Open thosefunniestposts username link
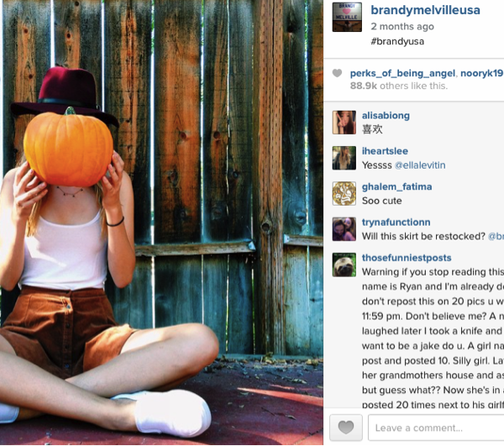Viewport: 504px width, 446px height. coord(407,258)
